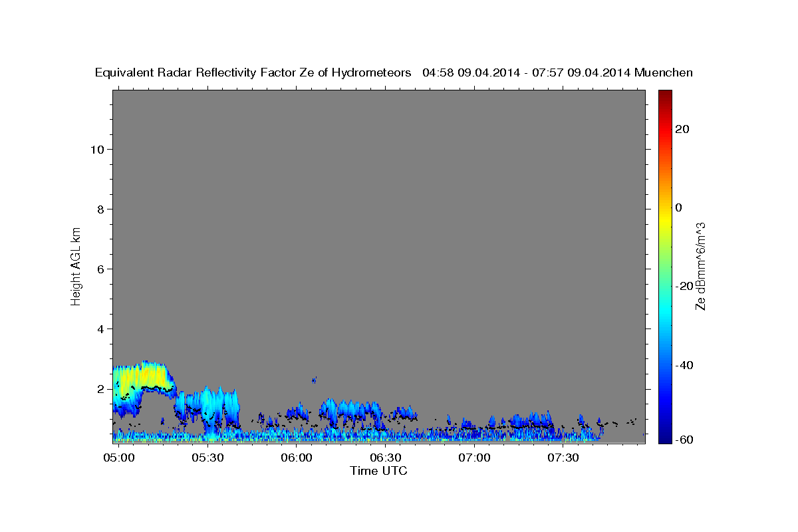Click the colorbar value 20 label
798x532 pixels.
pos(682,129)
